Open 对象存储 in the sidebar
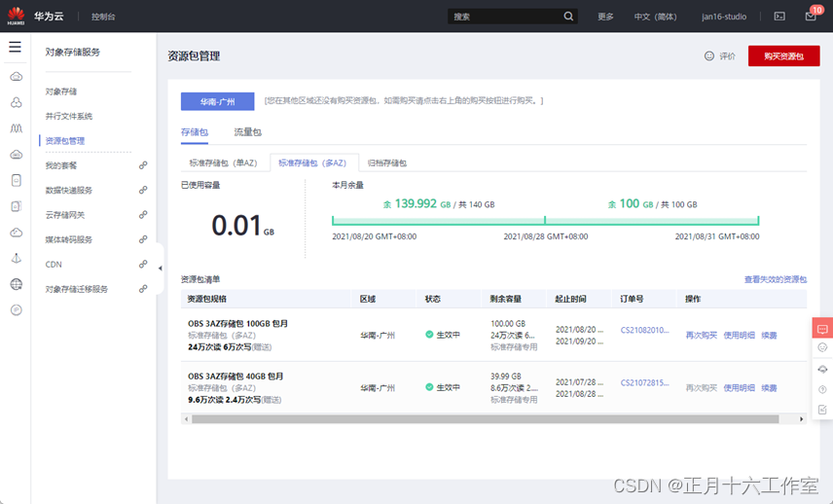Screen dimensions: 833x504 point(61,91)
